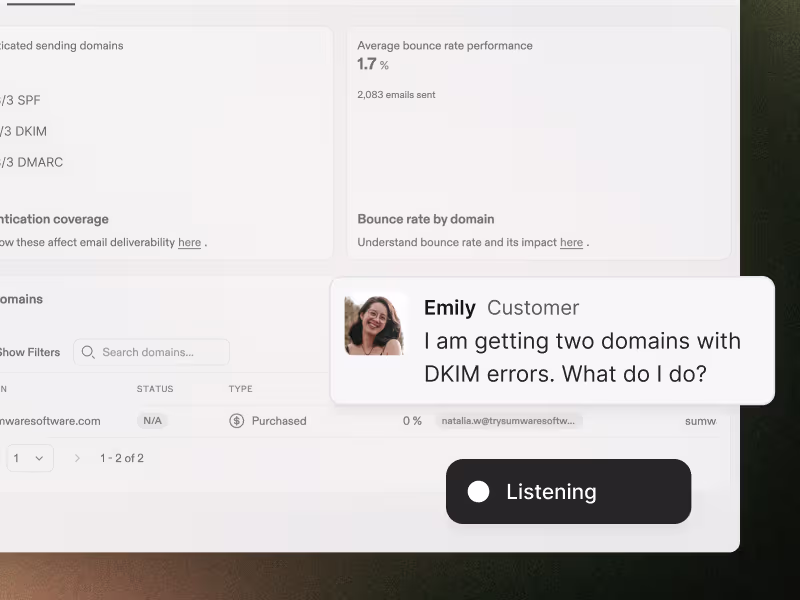Open Emily's customer avatar photo

point(374,326)
